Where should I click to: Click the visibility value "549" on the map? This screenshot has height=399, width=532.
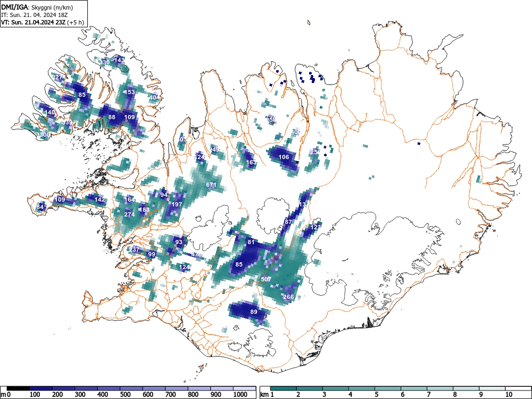point(215,149)
